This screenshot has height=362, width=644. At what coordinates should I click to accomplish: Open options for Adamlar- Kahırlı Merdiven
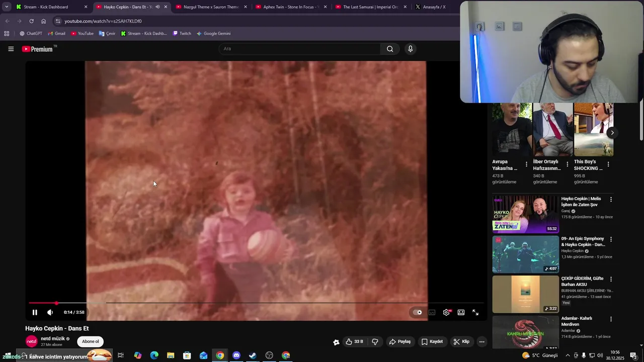coord(611,319)
